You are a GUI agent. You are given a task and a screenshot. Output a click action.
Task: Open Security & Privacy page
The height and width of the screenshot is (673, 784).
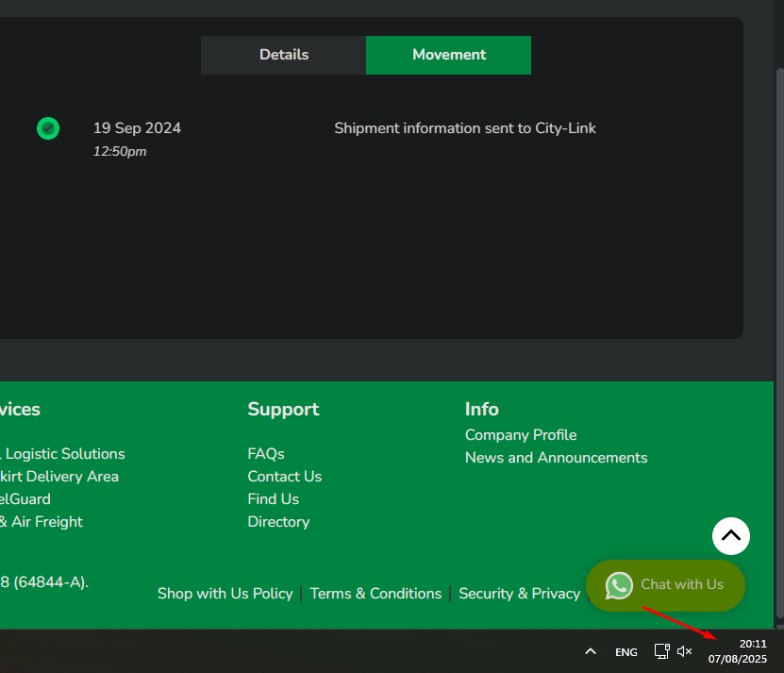[x=519, y=594]
